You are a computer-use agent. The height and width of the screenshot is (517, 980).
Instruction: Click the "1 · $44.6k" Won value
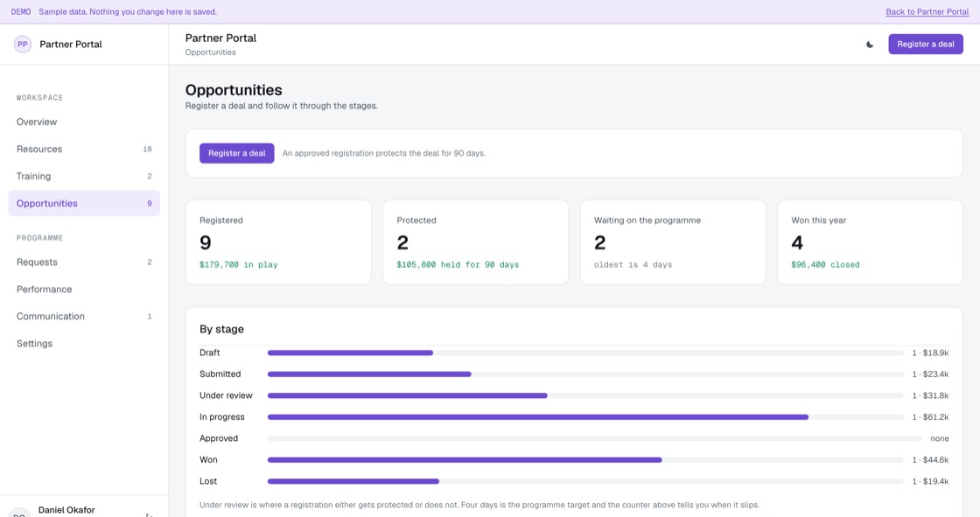930,460
